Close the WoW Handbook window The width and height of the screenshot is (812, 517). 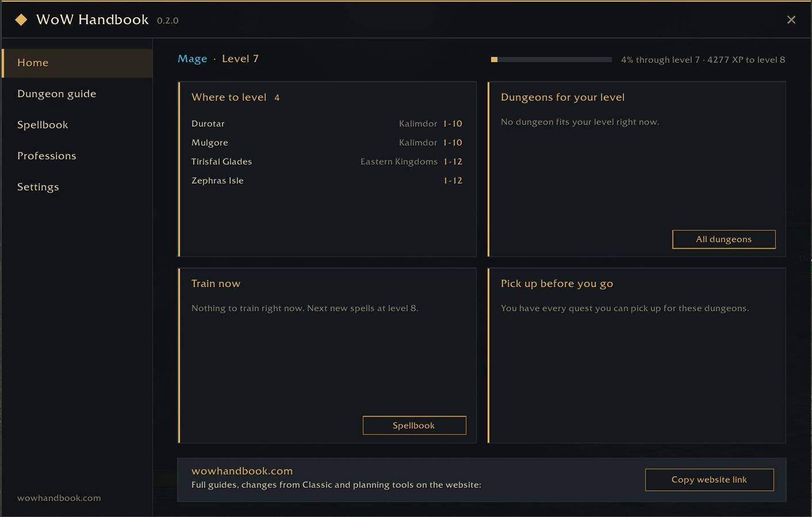pyautogui.click(x=791, y=20)
